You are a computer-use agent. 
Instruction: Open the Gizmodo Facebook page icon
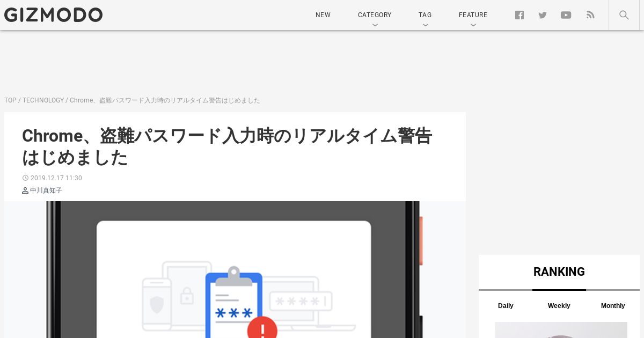click(519, 15)
